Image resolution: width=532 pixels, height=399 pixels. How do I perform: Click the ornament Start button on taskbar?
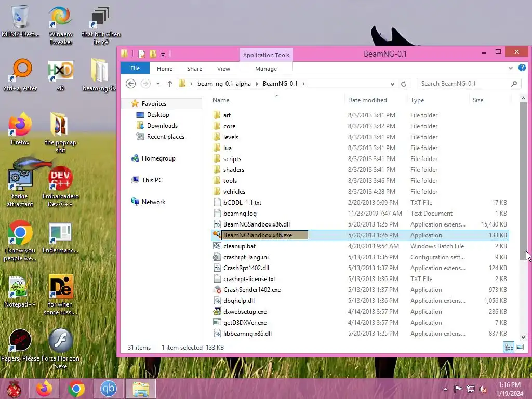pos(14,389)
